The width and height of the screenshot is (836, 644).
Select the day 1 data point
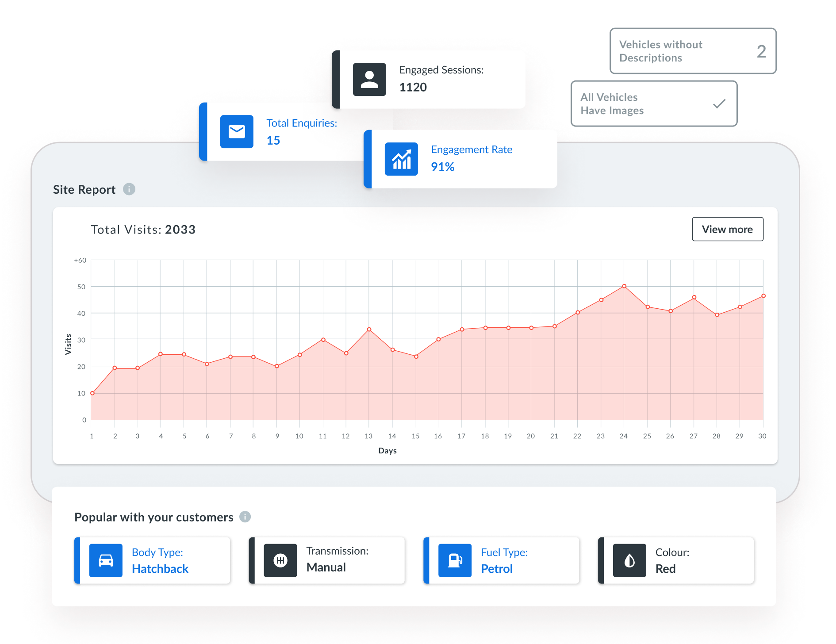(x=92, y=393)
